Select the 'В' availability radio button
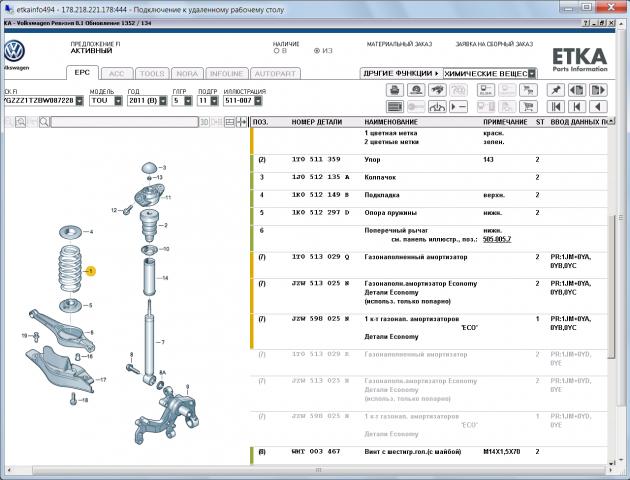Image resolution: width=630 pixels, height=480 pixels. tap(276, 51)
